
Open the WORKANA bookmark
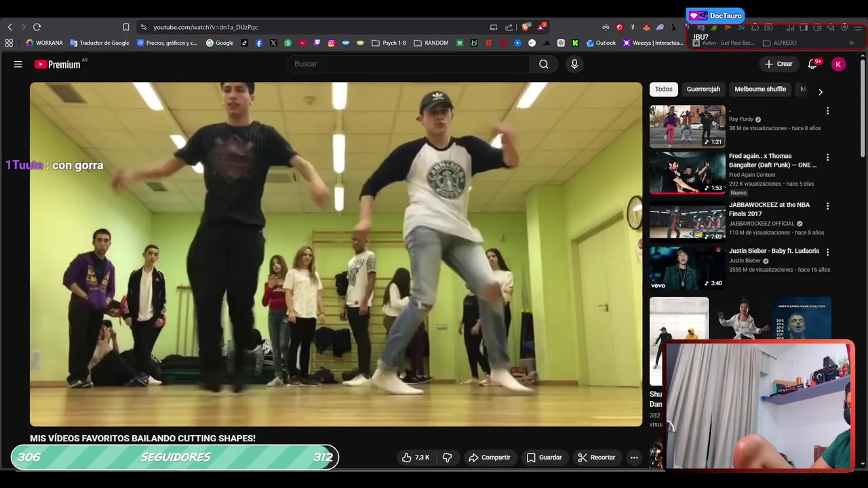click(x=44, y=43)
